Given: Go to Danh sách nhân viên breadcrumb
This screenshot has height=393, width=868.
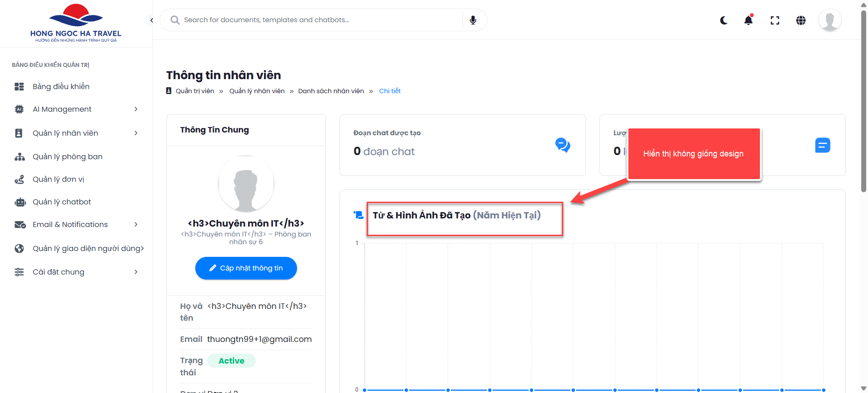Looking at the screenshot, I should click(x=331, y=91).
